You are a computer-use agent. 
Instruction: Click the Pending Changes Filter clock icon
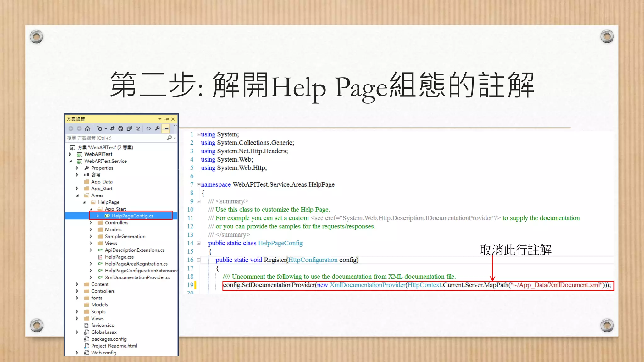100,129
